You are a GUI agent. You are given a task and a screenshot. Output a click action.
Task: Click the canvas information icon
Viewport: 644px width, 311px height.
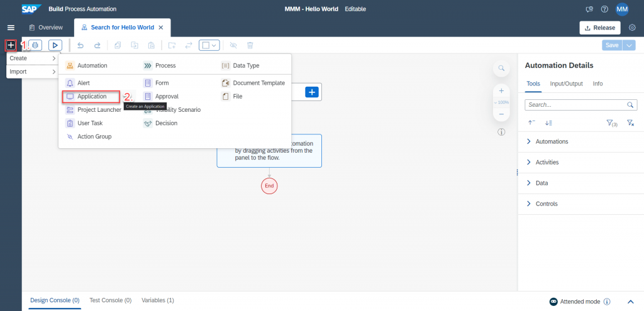coord(501,132)
